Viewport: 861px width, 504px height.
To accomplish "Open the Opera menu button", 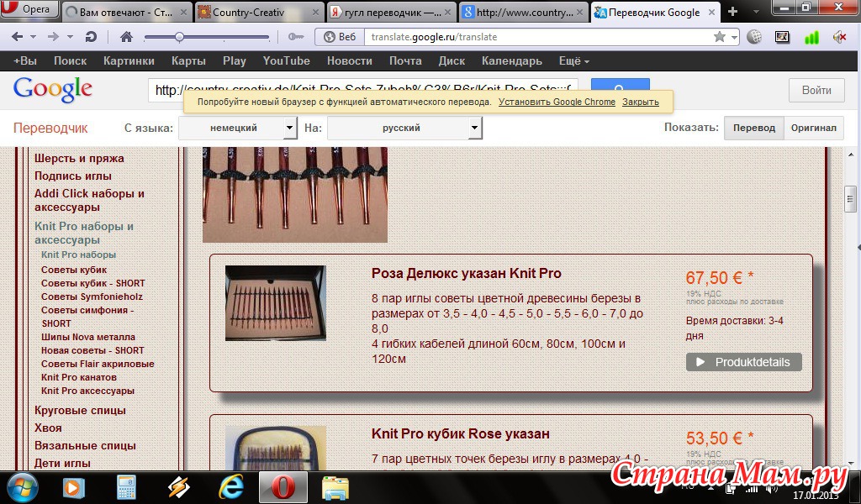I will (x=29, y=9).
